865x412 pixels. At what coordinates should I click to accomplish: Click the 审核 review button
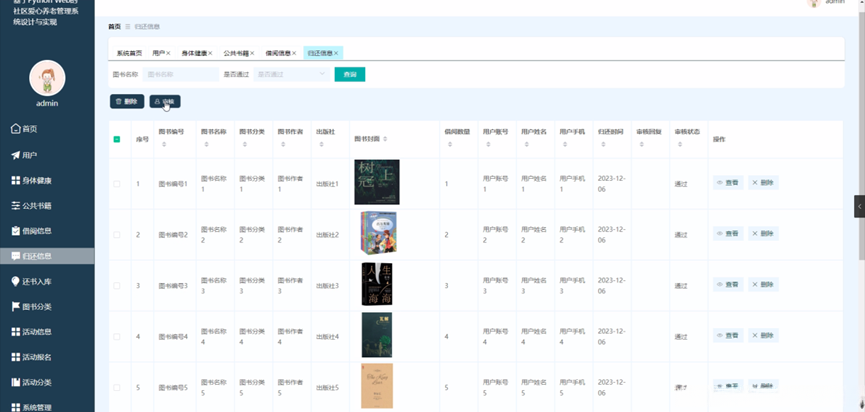click(x=165, y=101)
